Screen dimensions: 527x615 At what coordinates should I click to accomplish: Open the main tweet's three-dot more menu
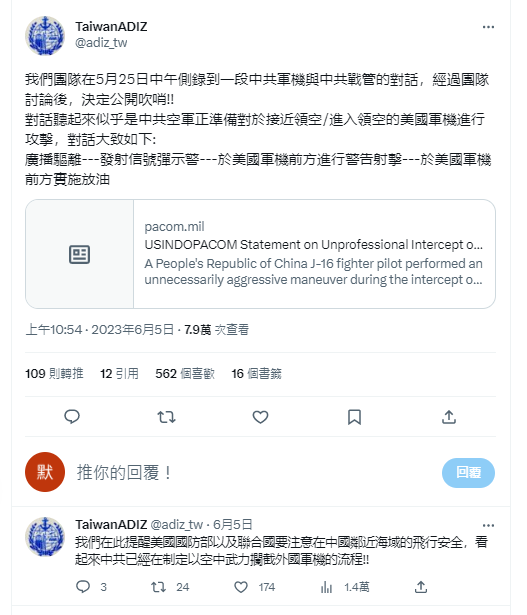click(x=488, y=27)
